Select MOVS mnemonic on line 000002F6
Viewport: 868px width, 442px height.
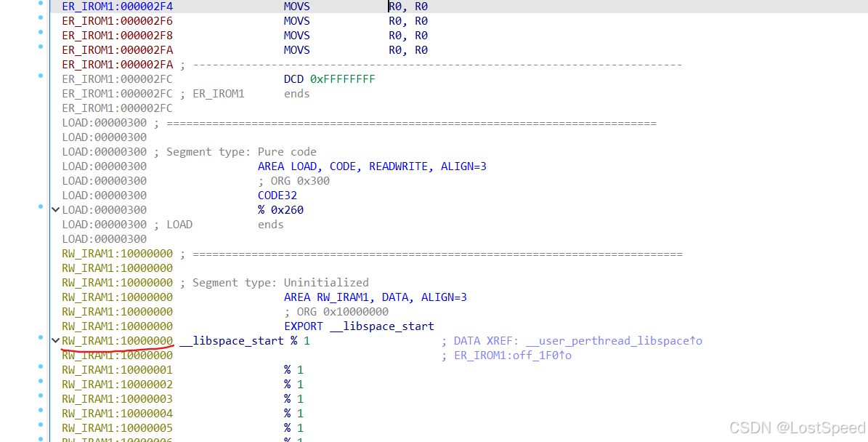296,21
